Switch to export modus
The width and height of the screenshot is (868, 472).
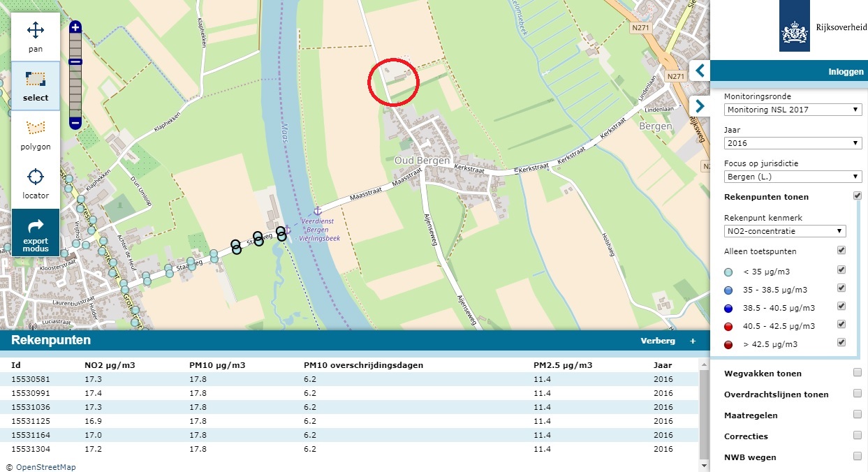coord(36,233)
